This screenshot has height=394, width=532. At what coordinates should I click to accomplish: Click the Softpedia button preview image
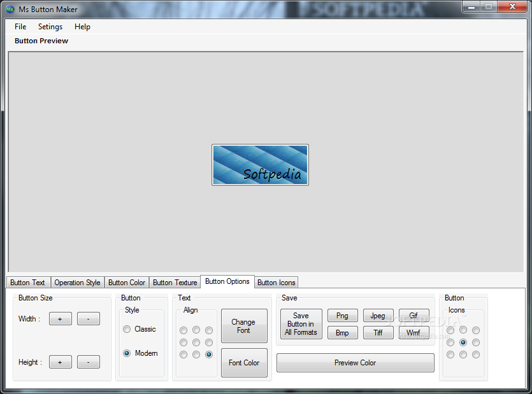[x=260, y=165]
